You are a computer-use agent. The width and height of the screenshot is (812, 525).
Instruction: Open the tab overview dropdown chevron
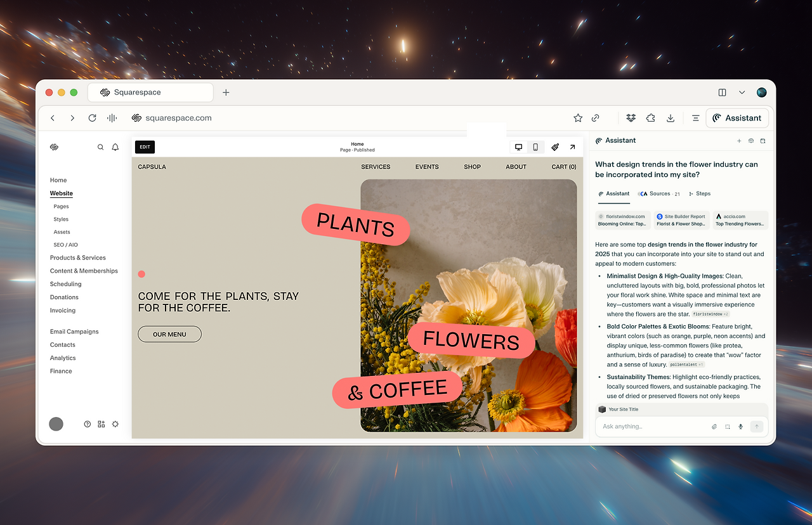(742, 92)
